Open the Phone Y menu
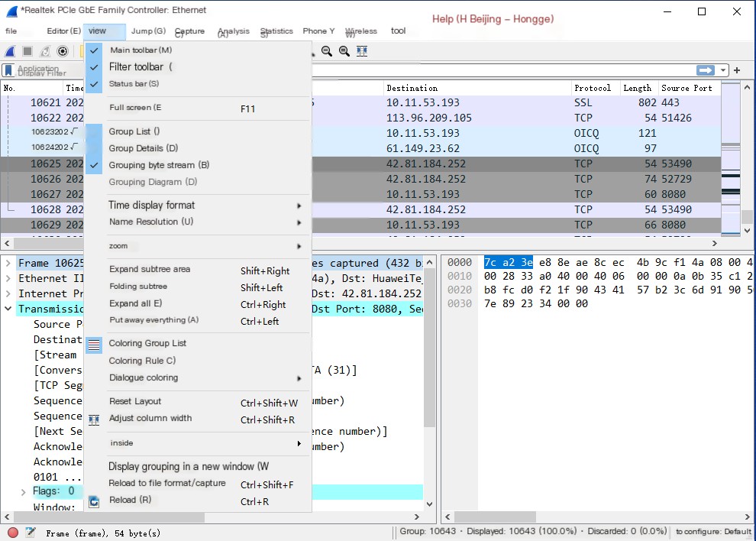 tap(318, 31)
